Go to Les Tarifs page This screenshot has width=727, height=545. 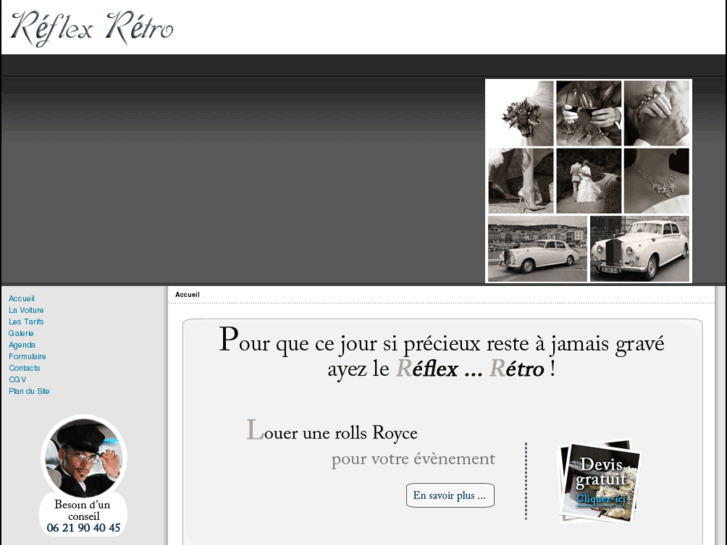tap(26, 321)
